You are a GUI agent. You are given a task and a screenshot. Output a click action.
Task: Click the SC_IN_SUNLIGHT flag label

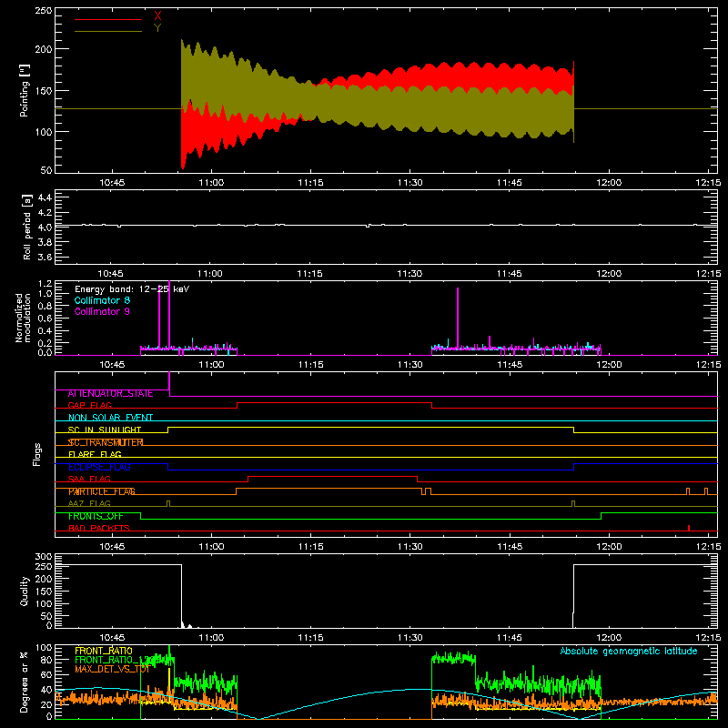pyautogui.click(x=105, y=430)
